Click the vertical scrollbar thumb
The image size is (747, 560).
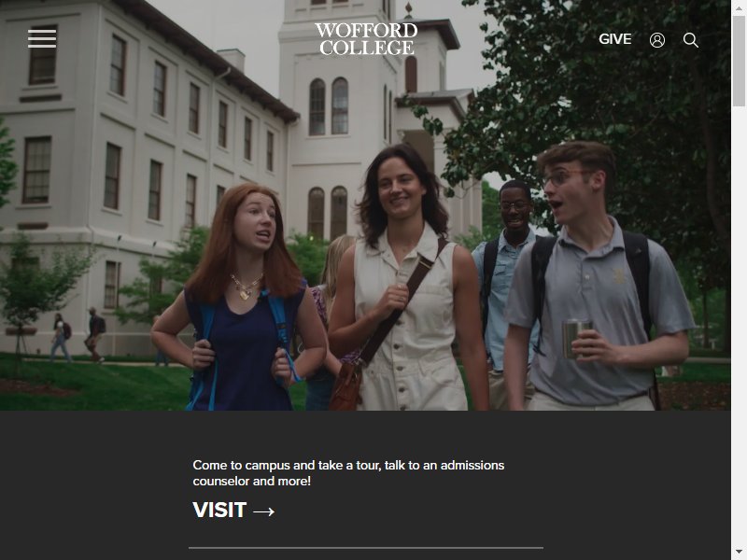pyautogui.click(x=739, y=61)
